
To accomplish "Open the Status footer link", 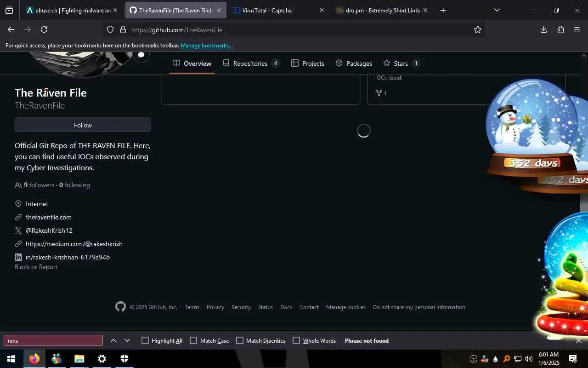I will click(x=266, y=307).
